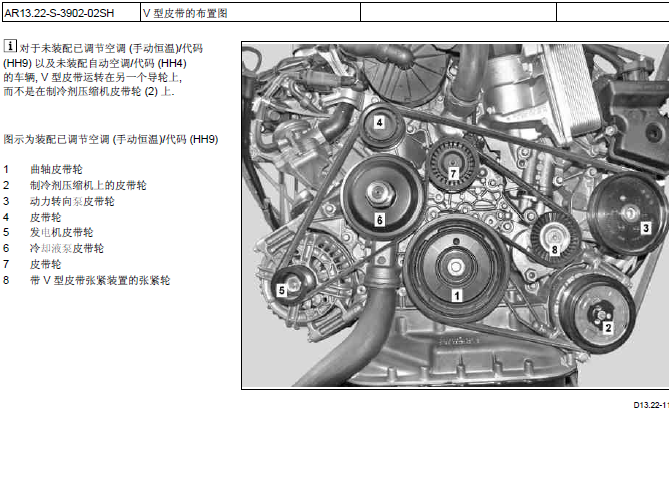Click the note line '而不是在制冷剂压缩机皮带轮 (2) 上.'
The height and width of the screenshot is (500, 669).
pyautogui.click(x=89, y=91)
